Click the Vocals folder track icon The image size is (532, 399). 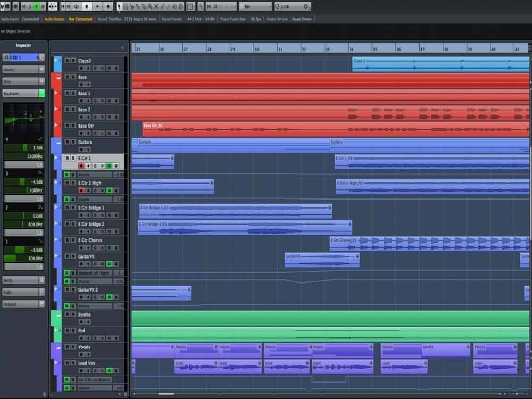tap(56, 347)
